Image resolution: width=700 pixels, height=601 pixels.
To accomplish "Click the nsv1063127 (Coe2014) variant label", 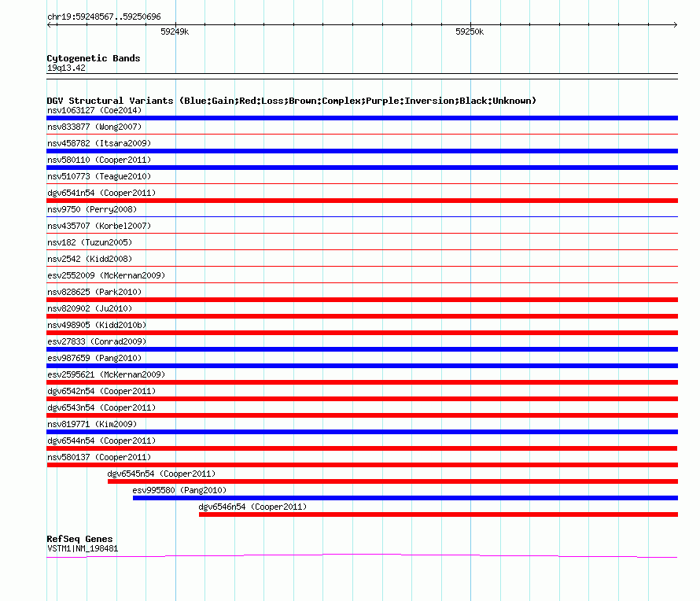I will point(94,110).
